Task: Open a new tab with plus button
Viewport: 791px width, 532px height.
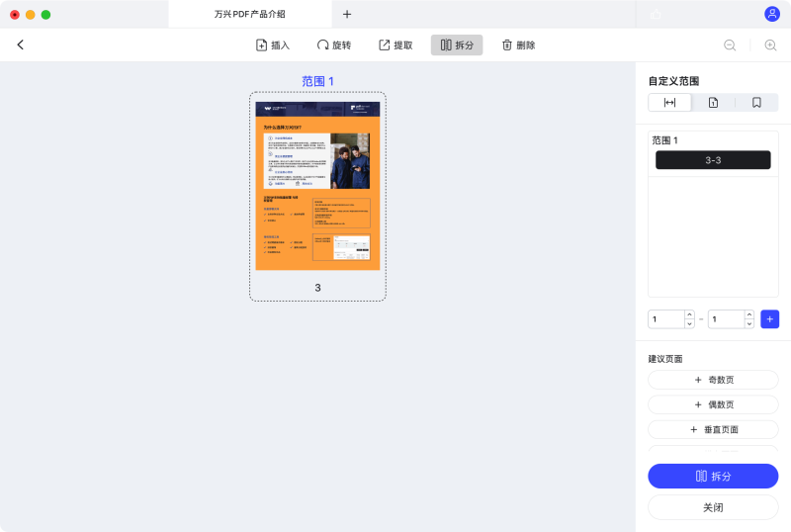Action: (347, 14)
